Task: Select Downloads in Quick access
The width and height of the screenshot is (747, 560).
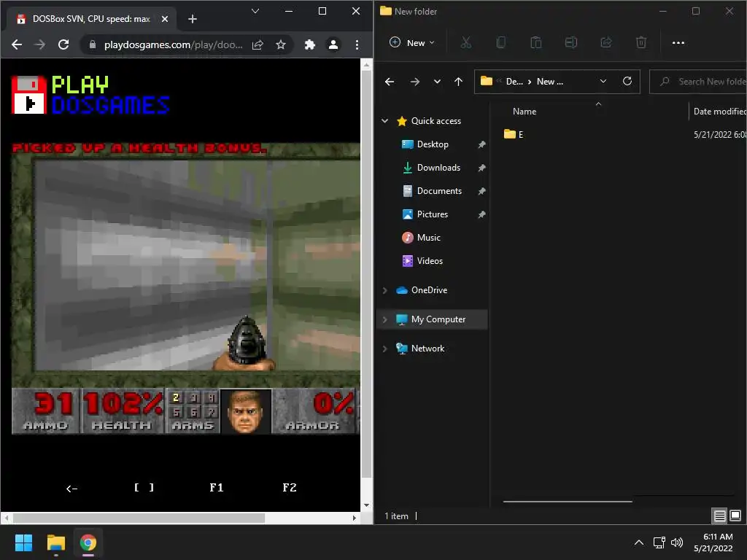Action: [438, 168]
